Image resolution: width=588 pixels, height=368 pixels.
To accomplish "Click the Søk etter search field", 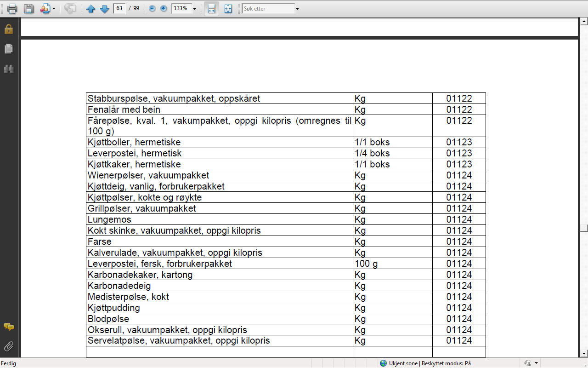I will pos(268,9).
